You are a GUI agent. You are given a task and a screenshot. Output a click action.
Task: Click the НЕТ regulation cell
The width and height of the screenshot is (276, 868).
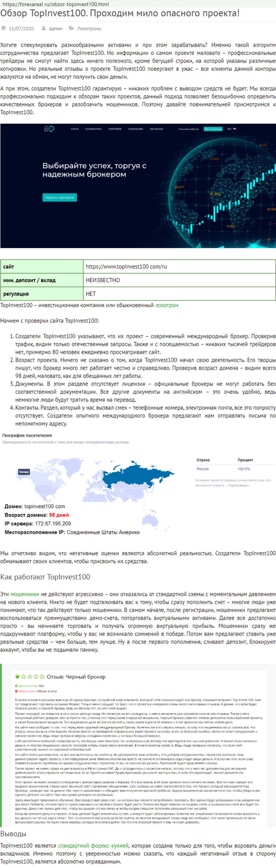(x=179, y=294)
